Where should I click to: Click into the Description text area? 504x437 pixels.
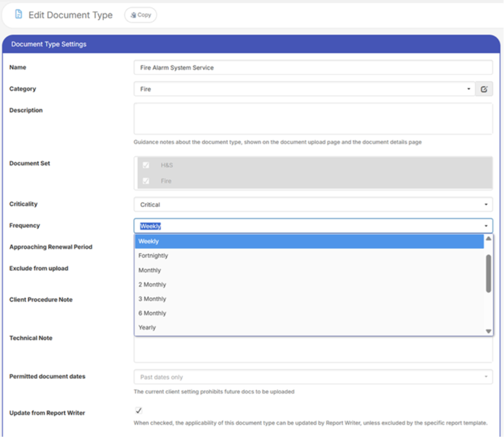pos(313,119)
